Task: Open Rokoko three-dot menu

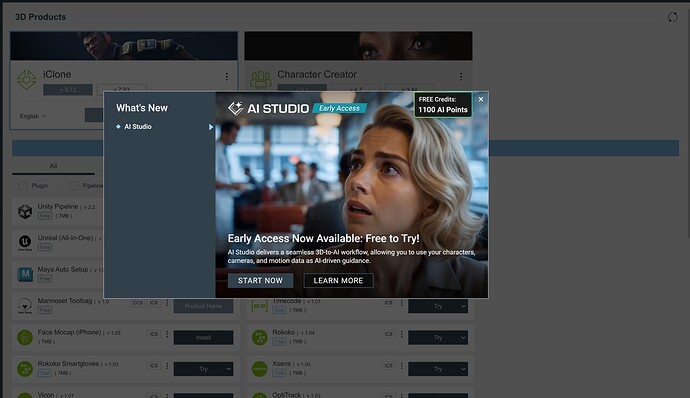Action: pyautogui.click(x=402, y=334)
